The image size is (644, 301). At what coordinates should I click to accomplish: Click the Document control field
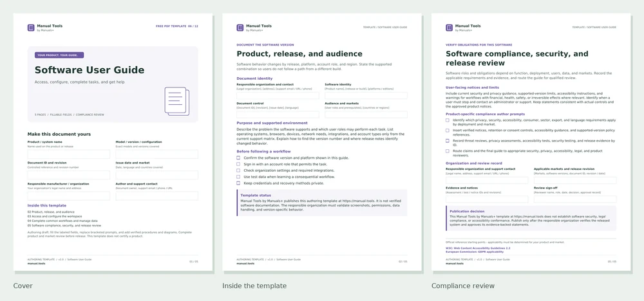coord(278,115)
